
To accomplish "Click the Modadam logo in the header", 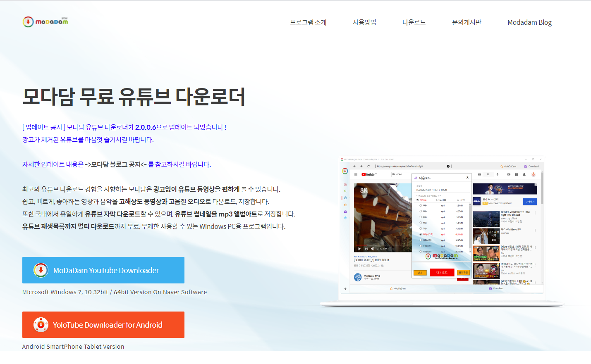I will 45,21.
